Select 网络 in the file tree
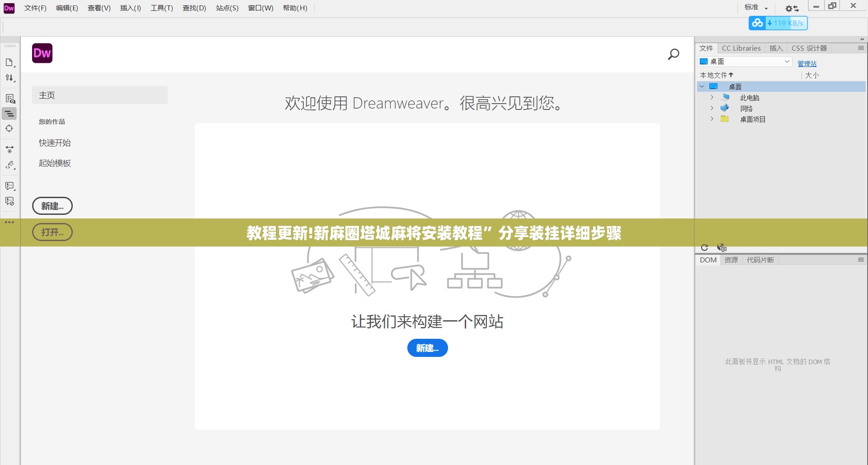Screen dimensions: 868x465 click(x=746, y=108)
